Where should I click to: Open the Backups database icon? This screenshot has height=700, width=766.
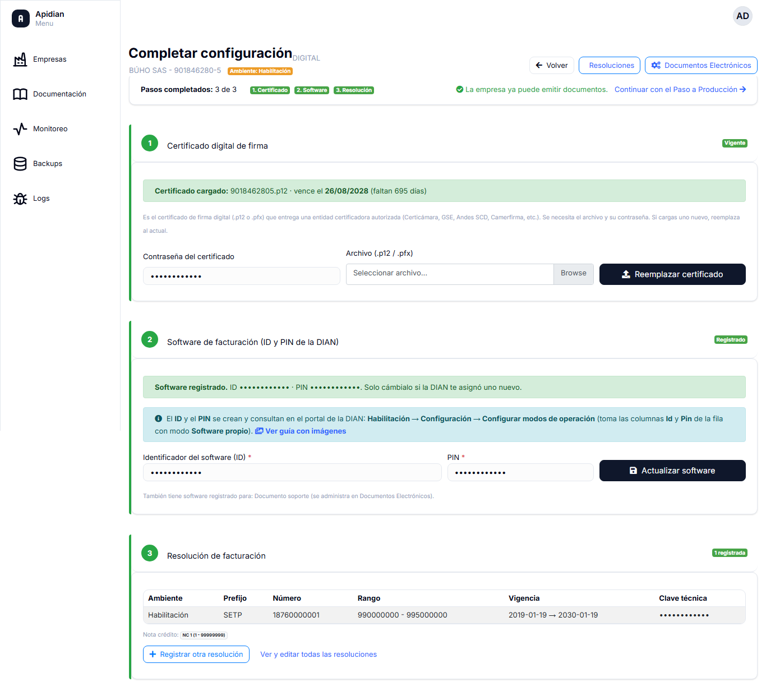[20, 164]
